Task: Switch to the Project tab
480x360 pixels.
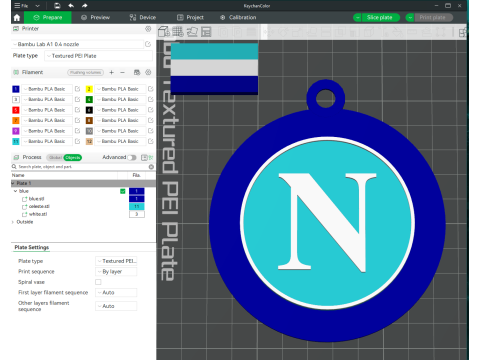Action: tap(190, 17)
